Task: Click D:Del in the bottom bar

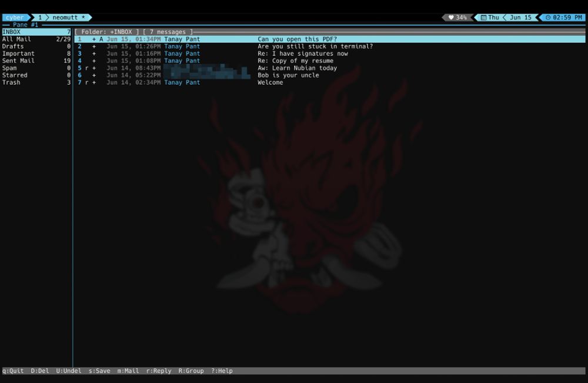Action: (x=40, y=371)
